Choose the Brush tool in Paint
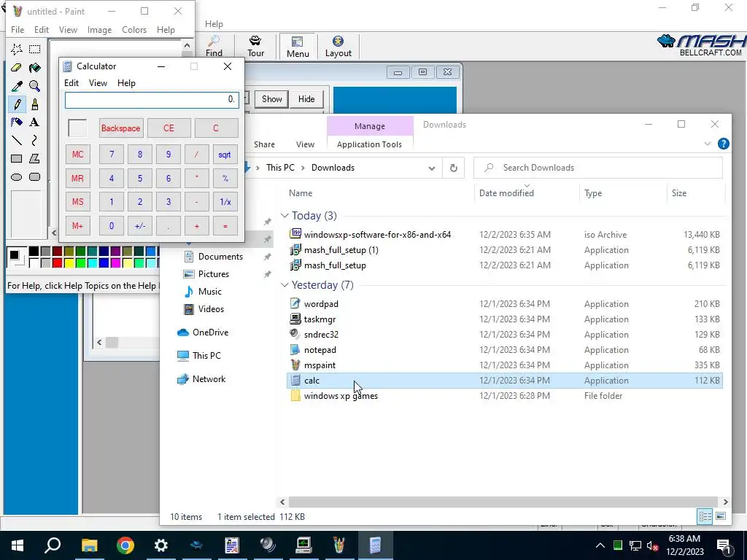This screenshot has height=560, width=747. click(34, 104)
